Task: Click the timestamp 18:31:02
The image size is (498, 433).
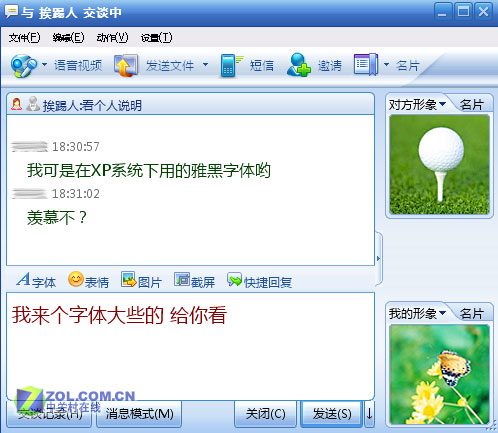Action: point(76,194)
